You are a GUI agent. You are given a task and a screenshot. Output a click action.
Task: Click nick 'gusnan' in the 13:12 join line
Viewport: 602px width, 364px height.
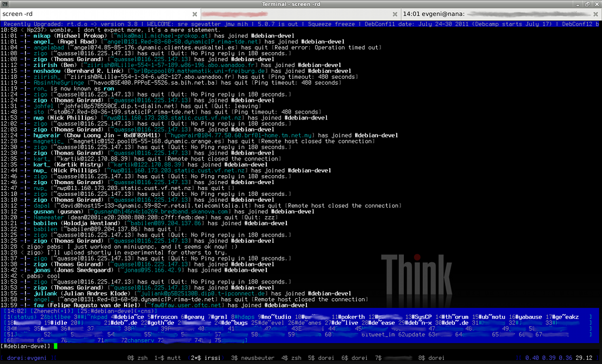(x=44, y=212)
